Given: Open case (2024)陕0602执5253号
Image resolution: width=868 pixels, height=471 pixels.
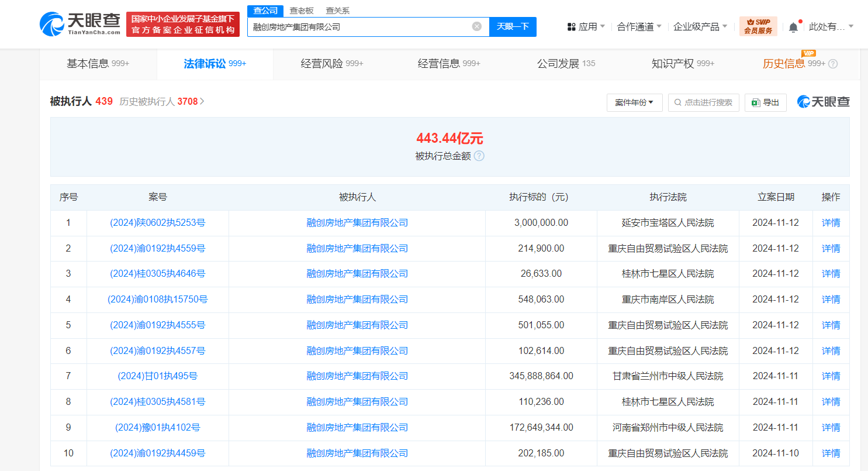Looking at the screenshot, I should 158,223.
